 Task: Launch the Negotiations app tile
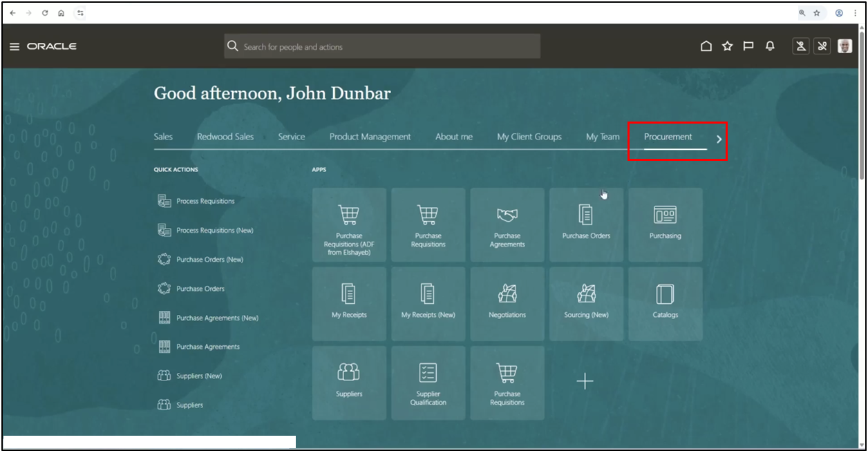click(x=507, y=303)
